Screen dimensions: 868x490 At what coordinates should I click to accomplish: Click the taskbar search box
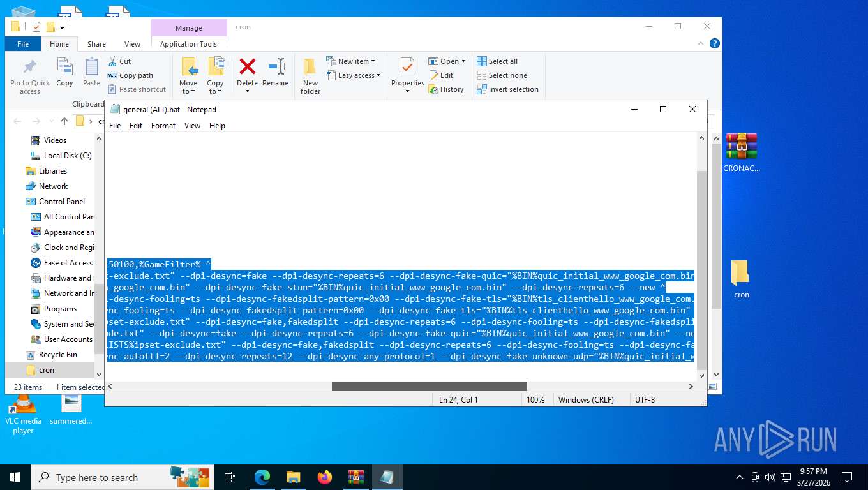(x=121, y=477)
